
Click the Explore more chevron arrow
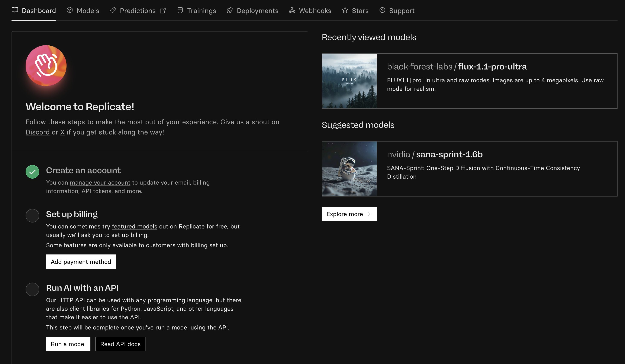tap(370, 214)
